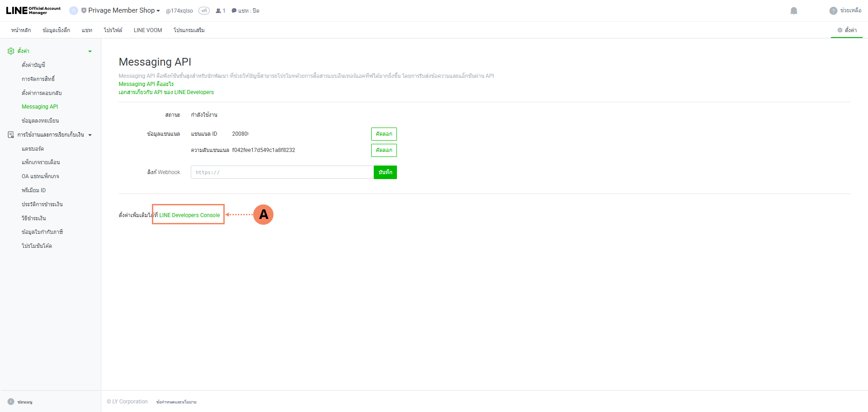This screenshot has width=868, height=412.
Task: Switch to the settings tab at top right
Action: pos(847,30)
